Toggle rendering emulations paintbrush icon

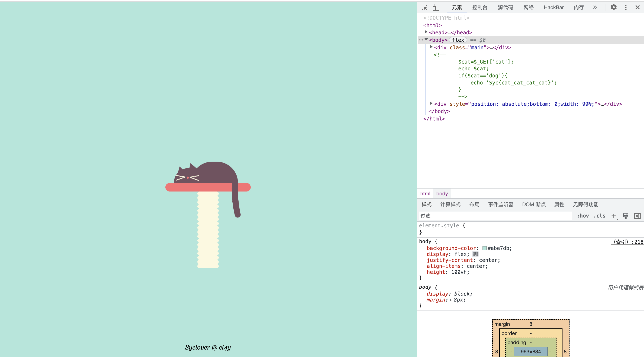click(625, 216)
